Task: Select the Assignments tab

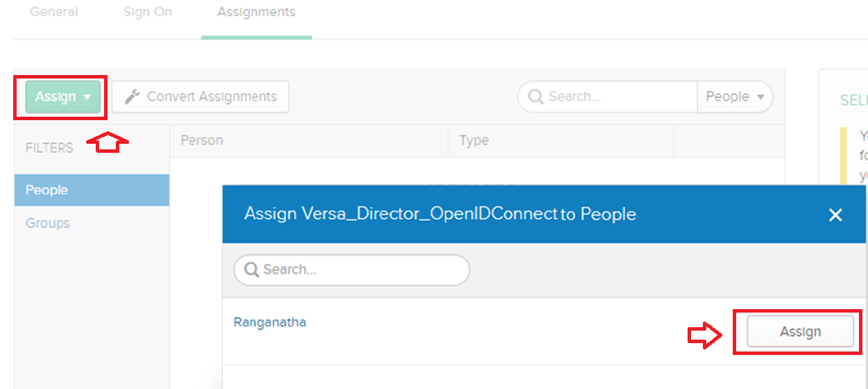Action: [256, 13]
